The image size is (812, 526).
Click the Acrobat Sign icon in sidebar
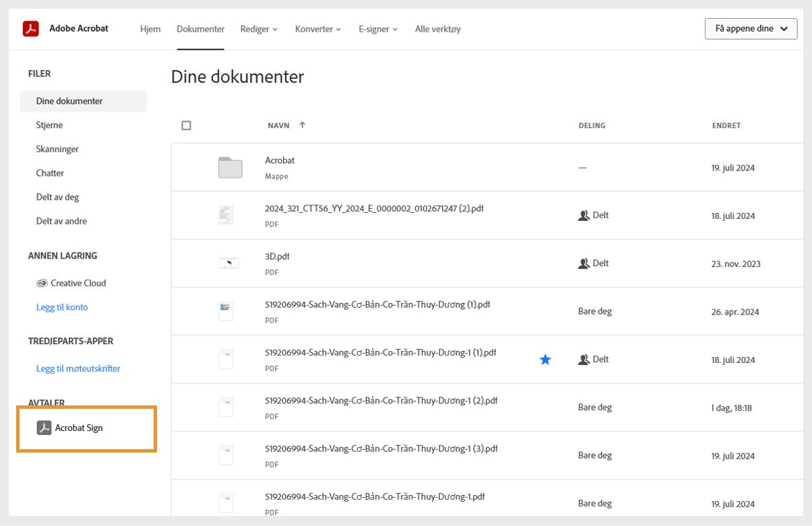pos(44,428)
